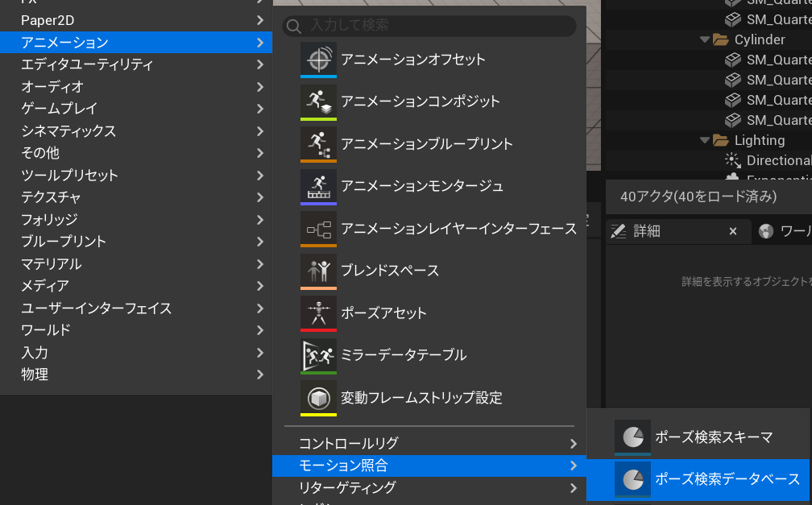812x505 pixels.
Task: Choose ブレンドスペース label
Action: click(390, 271)
